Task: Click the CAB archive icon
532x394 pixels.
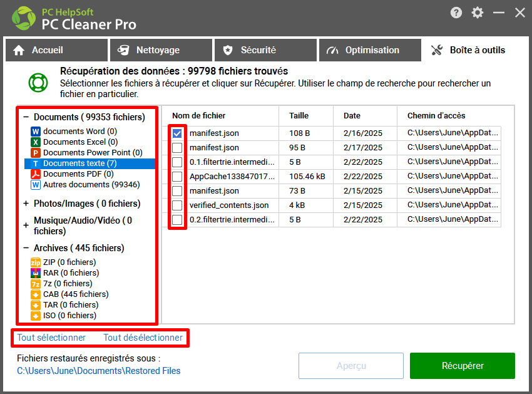Action: (36, 294)
